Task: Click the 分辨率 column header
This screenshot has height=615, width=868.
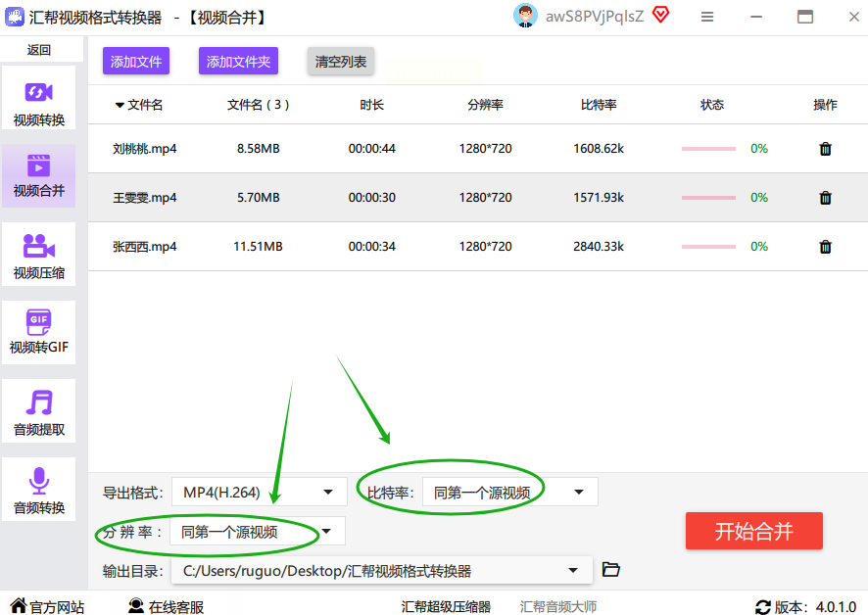Action: (485, 105)
